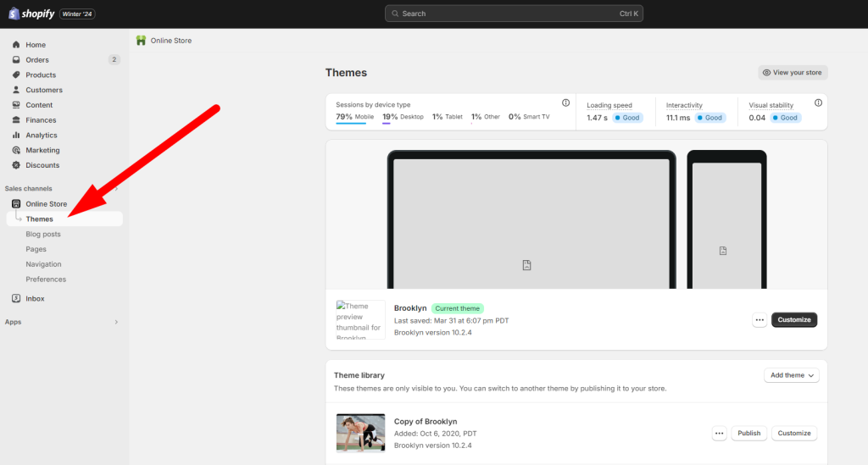Screen dimensions: 868x465
Task: Click the eye icon in View your store
Action: coord(766,73)
